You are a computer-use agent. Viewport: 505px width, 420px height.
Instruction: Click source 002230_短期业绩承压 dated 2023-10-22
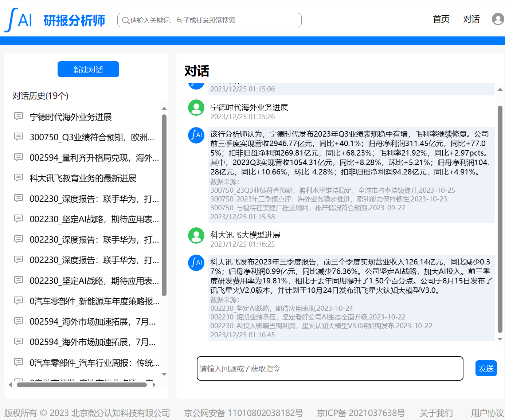308,317
